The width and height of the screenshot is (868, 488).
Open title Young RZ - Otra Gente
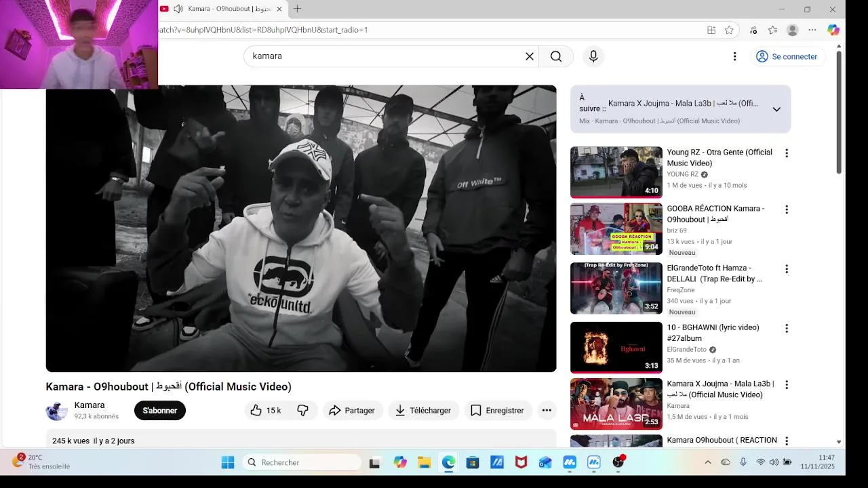pos(719,158)
